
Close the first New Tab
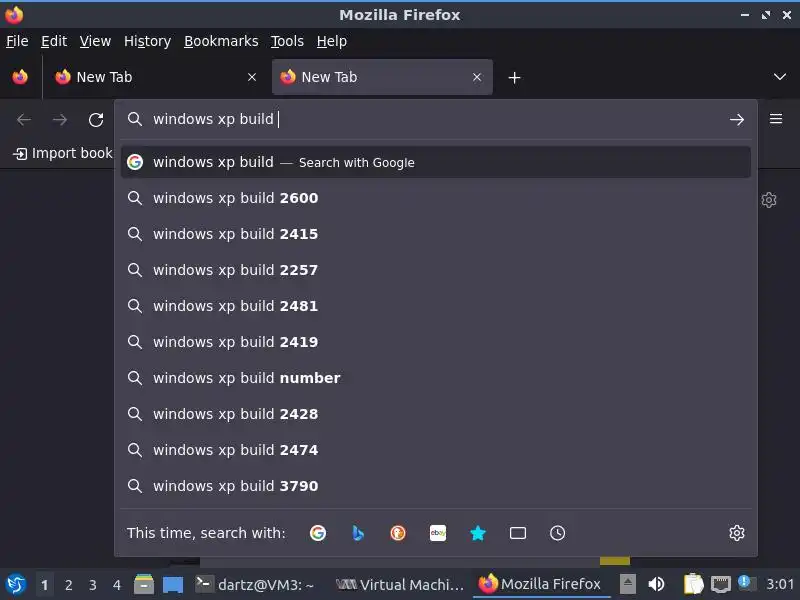pyautogui.click(x=252, y=77)
